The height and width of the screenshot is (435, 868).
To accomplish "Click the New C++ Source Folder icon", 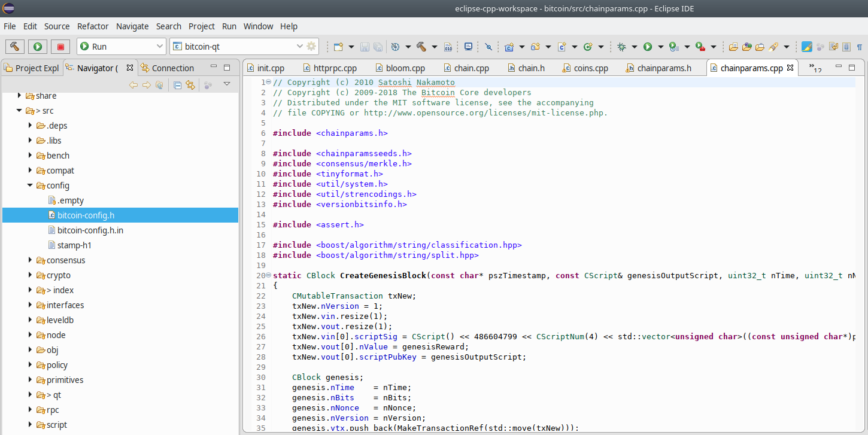I will tap(535, 46).
